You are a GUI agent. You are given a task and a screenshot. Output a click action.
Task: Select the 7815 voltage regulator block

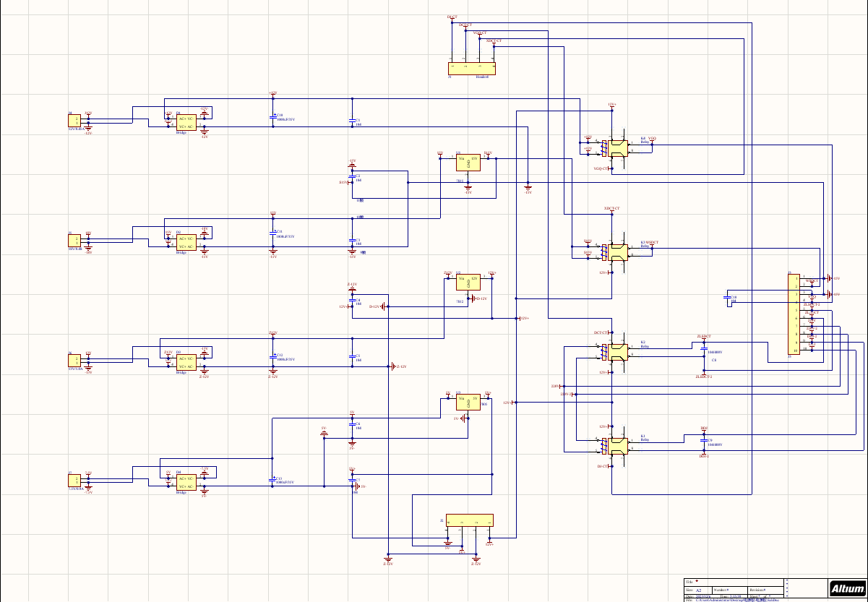[x=468, y=163]
